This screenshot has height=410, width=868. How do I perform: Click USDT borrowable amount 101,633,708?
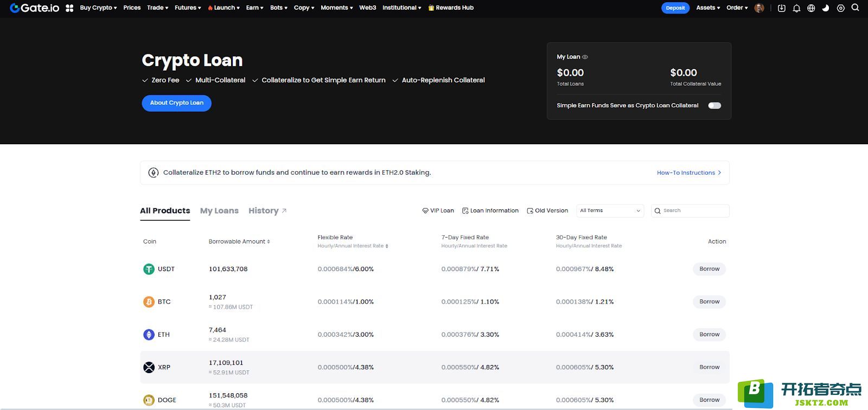(x=228, y=269)
